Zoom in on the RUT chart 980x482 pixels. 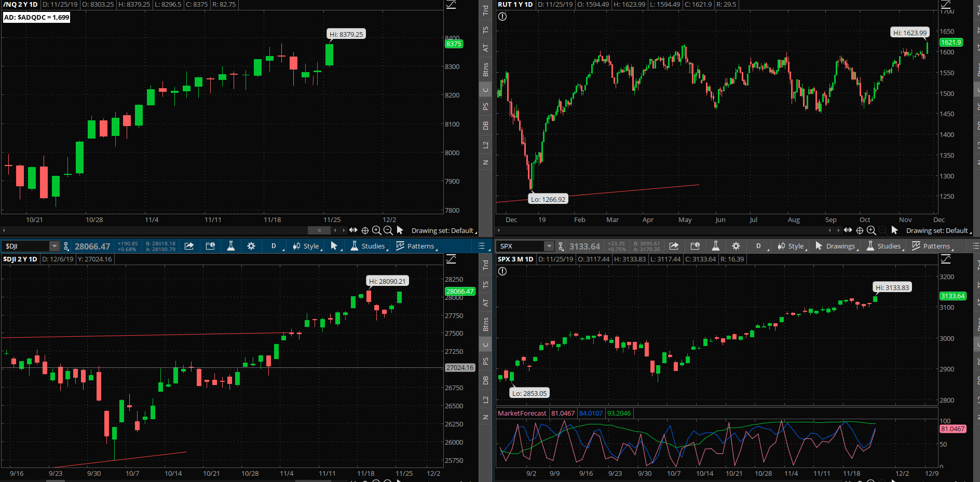click(x=872, y=230)
